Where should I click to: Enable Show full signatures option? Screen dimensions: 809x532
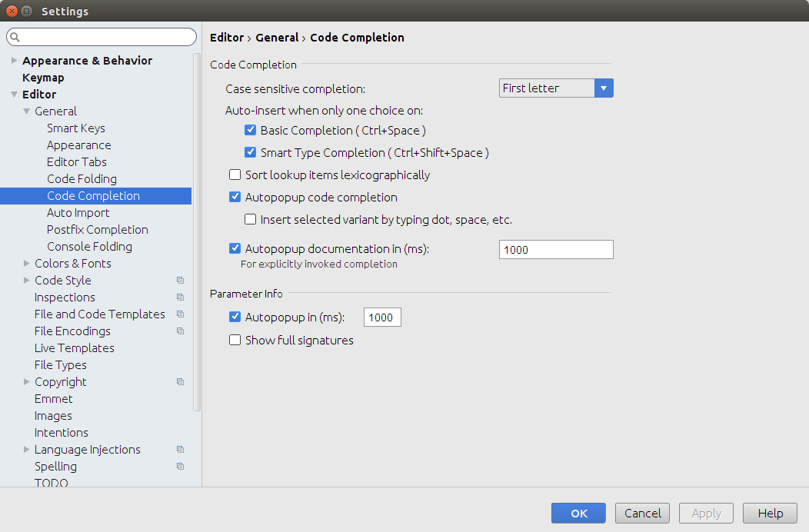235,340
